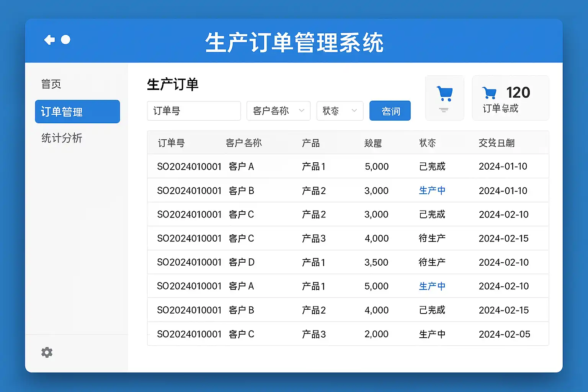Click the cart icon beside 120
588x392 pixels.
click(489, 93)
